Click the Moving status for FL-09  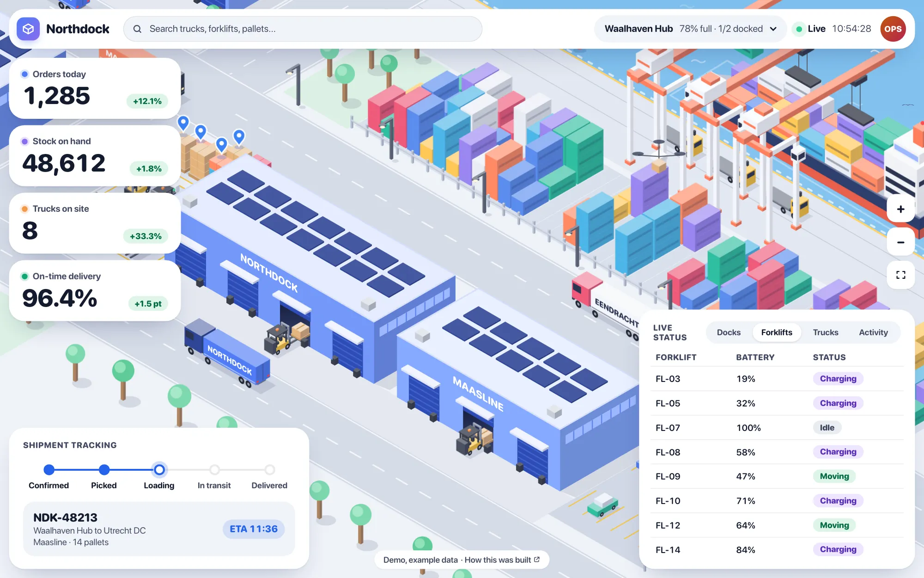point(834,476)
